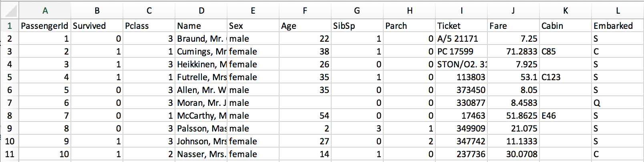Select the fare cell 30.0708
This screenshot has width=644, height=162.
point(513,154)
